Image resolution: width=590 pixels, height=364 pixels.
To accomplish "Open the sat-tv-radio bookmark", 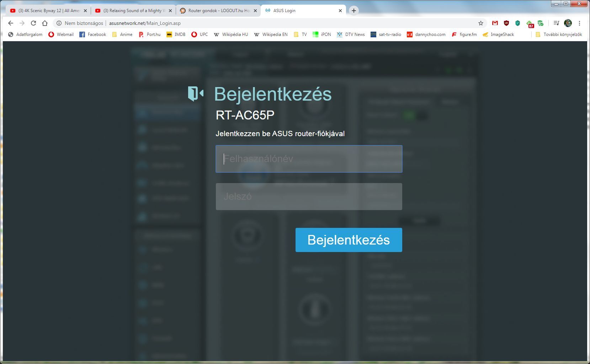I will click(x=386, y=34).
